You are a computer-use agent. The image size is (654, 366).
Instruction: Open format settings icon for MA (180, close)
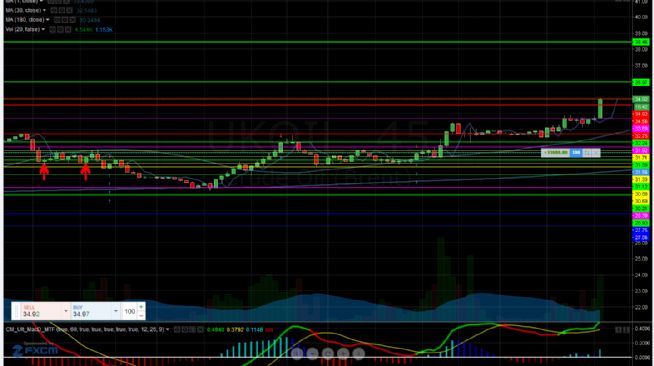coord(64,20)
